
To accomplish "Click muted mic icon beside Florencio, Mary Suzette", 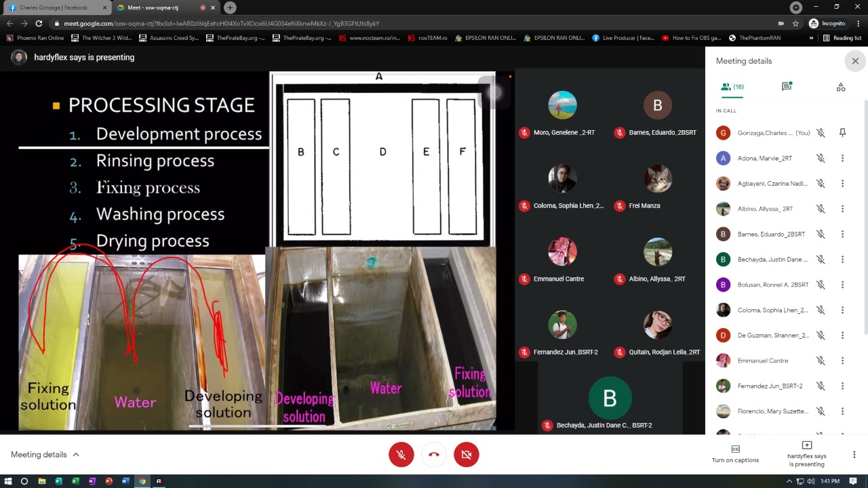I will pos(821,411).
